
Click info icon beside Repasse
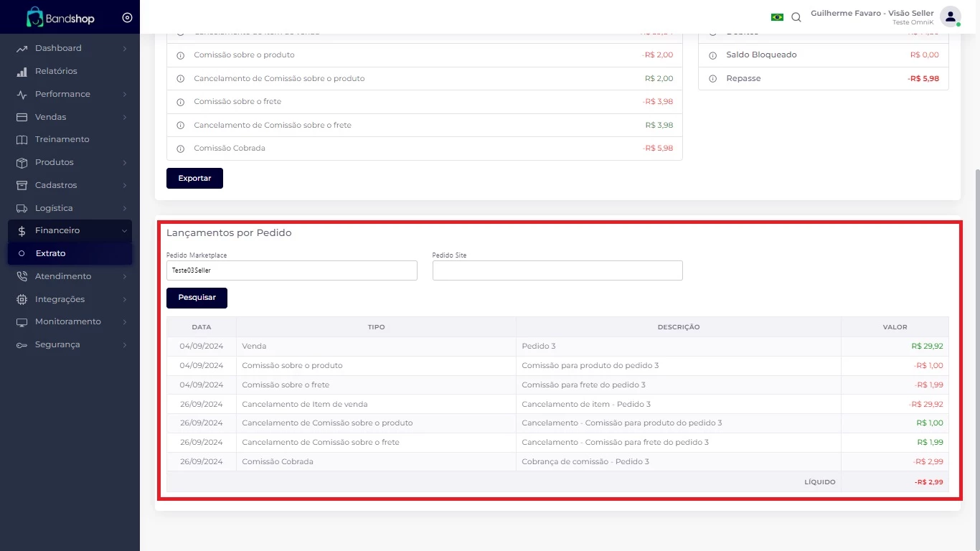[x=712, y=79]
